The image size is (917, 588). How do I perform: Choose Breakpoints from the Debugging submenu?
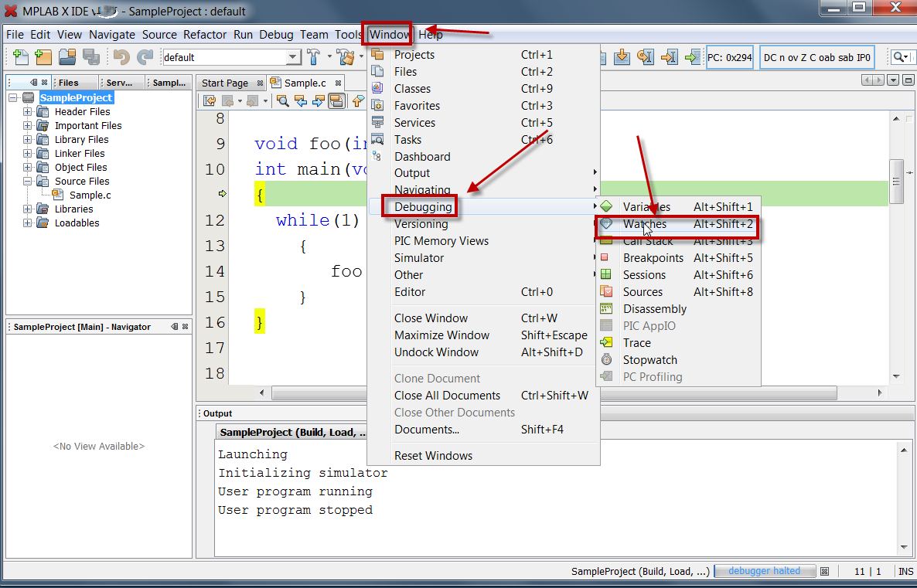point(653,258)
